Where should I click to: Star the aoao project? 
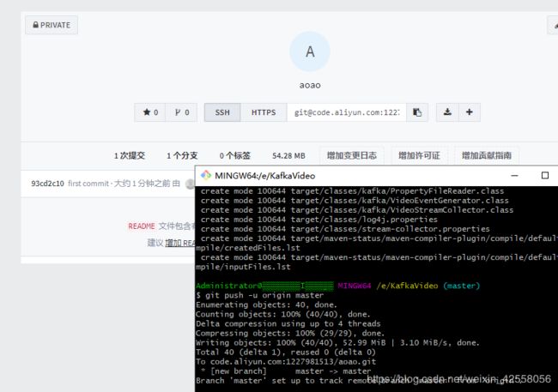150,112
